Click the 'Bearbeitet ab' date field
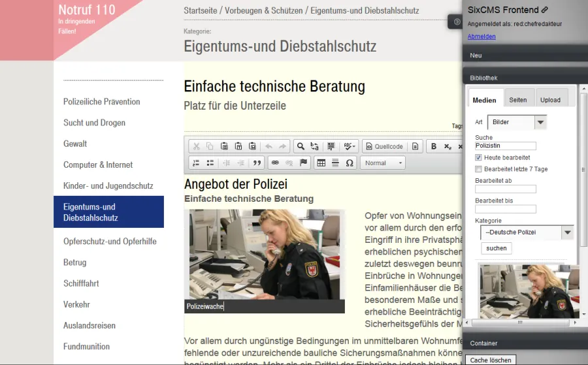The width and height of the screenshot is (588, 365). click(506, 189)
